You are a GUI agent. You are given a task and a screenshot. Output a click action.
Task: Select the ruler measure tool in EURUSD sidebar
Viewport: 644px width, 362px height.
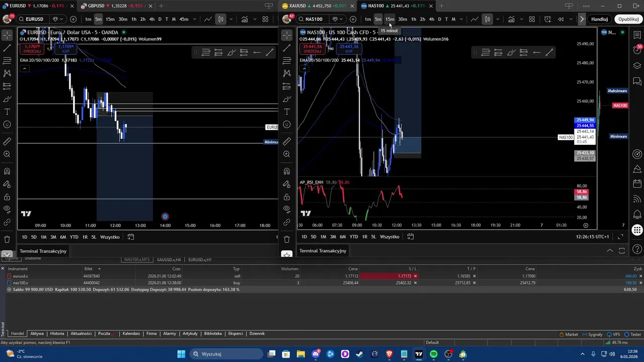pos(7,141)
